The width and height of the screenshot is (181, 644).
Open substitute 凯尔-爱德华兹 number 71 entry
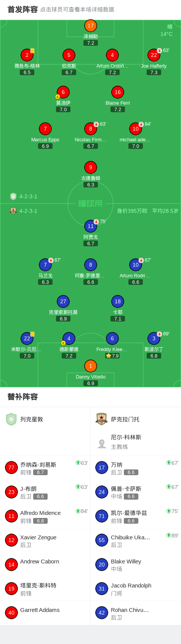tap(136, 516)
